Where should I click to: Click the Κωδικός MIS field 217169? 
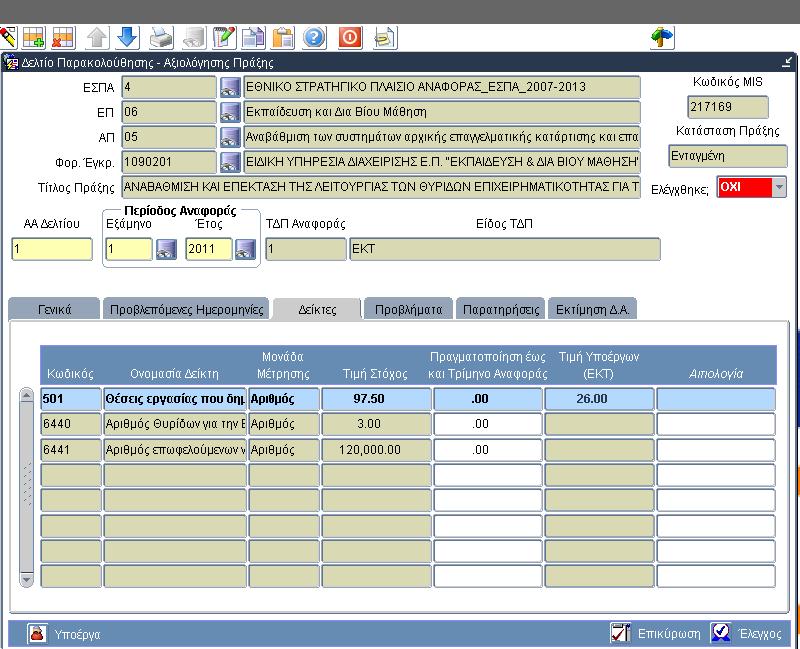click(x=728, y=107)
